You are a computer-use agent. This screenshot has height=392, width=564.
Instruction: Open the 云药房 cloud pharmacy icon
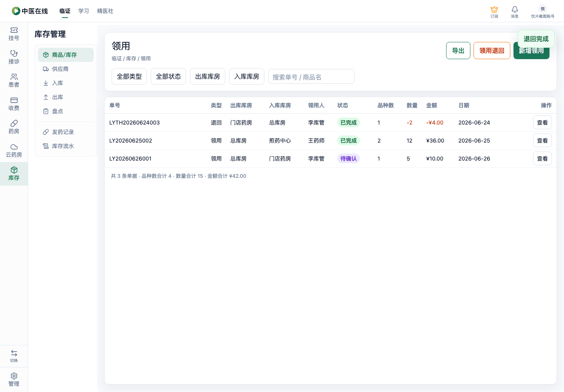[x=14, y=147]
